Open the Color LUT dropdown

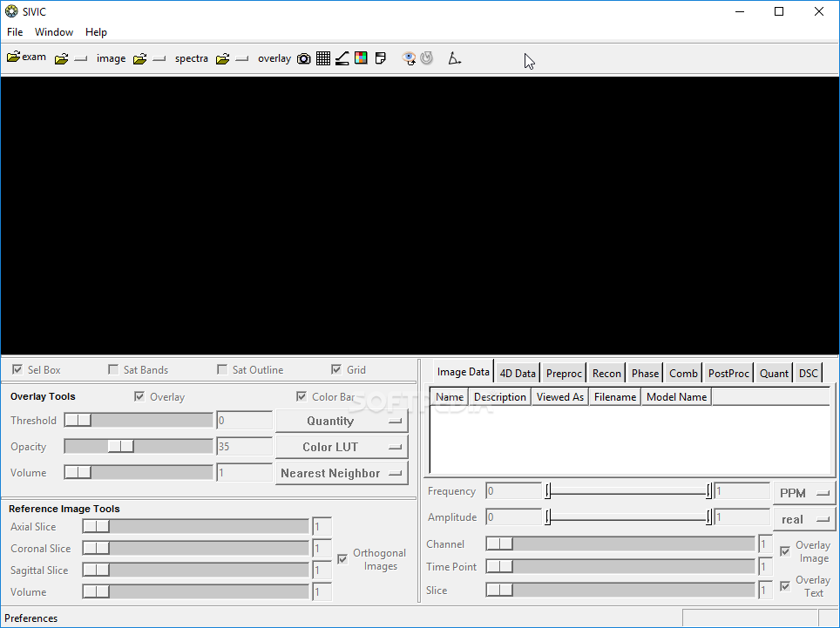pos(342,447)
